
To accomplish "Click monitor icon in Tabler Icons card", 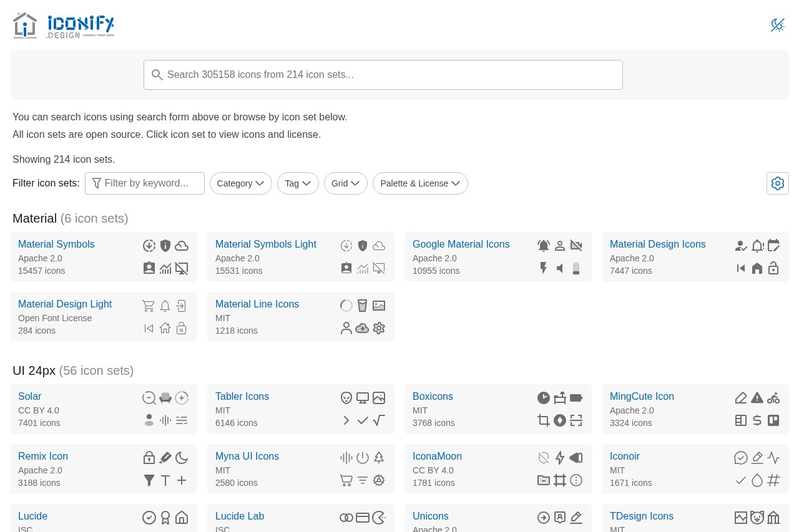I will tap(363, 398).
